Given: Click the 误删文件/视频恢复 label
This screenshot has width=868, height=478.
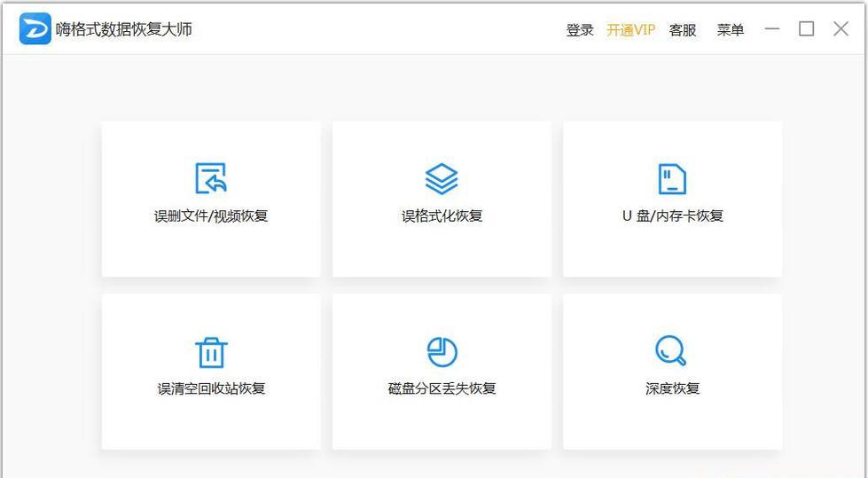Looking at the screenshot, I should [211, 216].
